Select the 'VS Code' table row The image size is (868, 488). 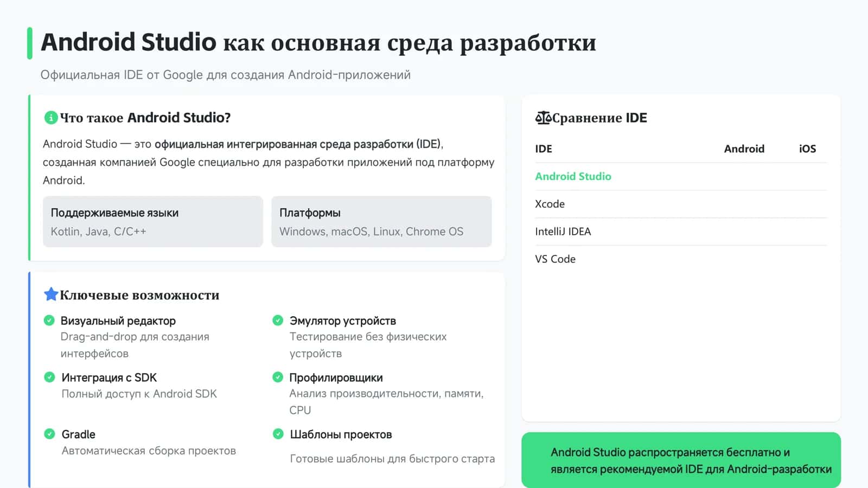(681, 259)
